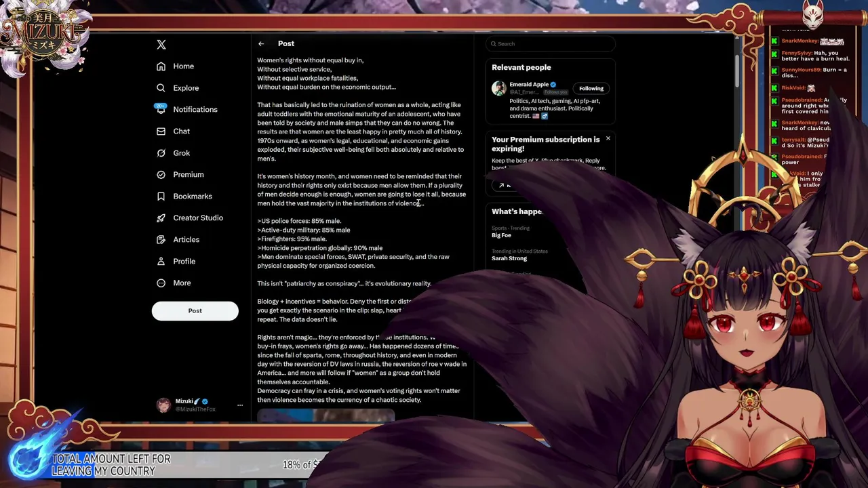
Task: Open the Home icon in sidebar
Action: (161, 66)
